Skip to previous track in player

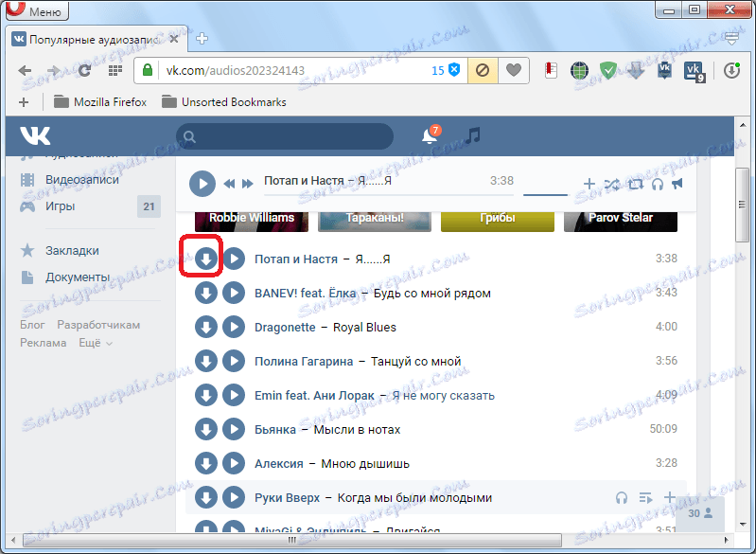click(229, 184)
